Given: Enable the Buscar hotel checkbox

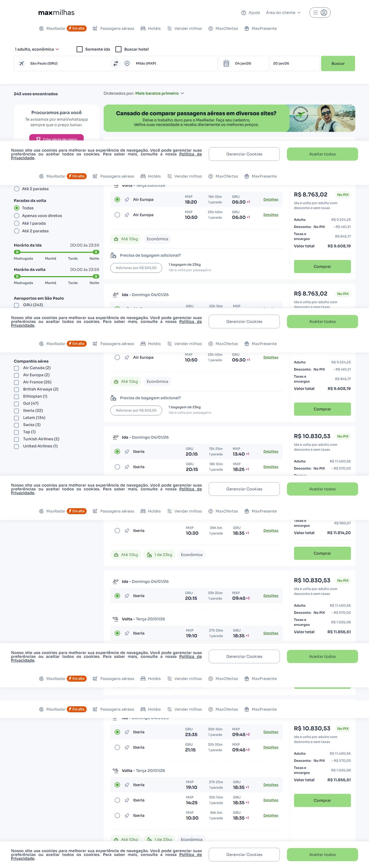Looking at the screenshot, I should 118,49.
